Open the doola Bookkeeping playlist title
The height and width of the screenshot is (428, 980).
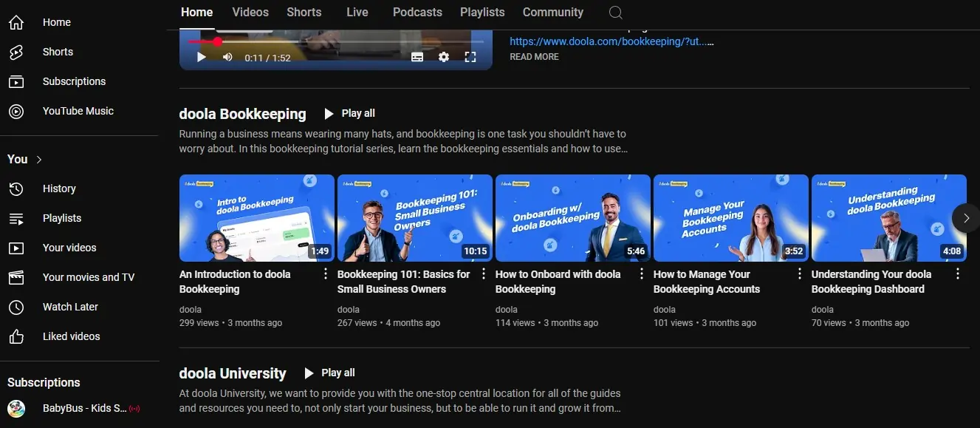pyautogui.click(x=242, y=114)
